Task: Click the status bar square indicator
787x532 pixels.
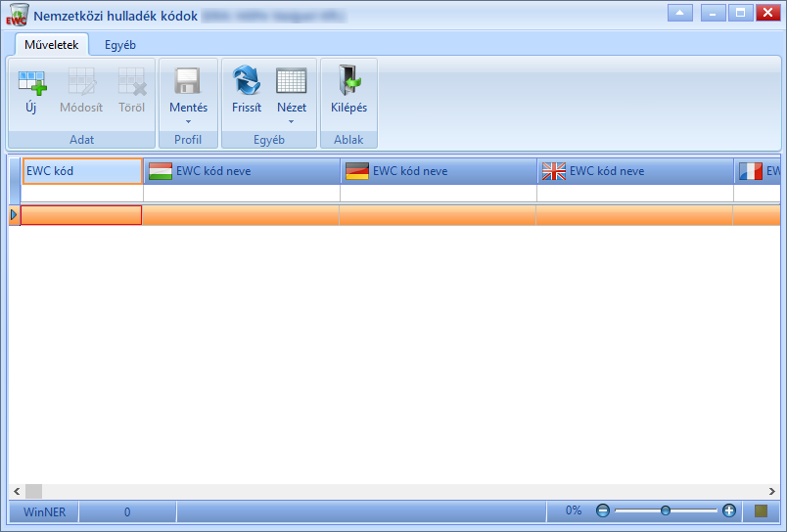Action: (x=761, y=510)
